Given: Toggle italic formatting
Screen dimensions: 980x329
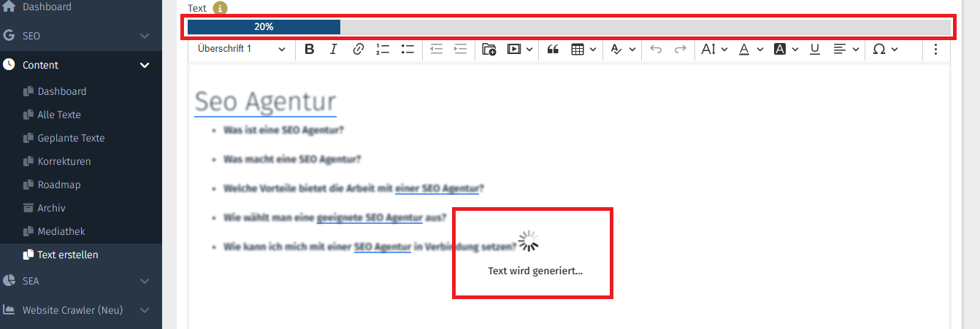Looking at the screenshot, I should coord(333,49).
